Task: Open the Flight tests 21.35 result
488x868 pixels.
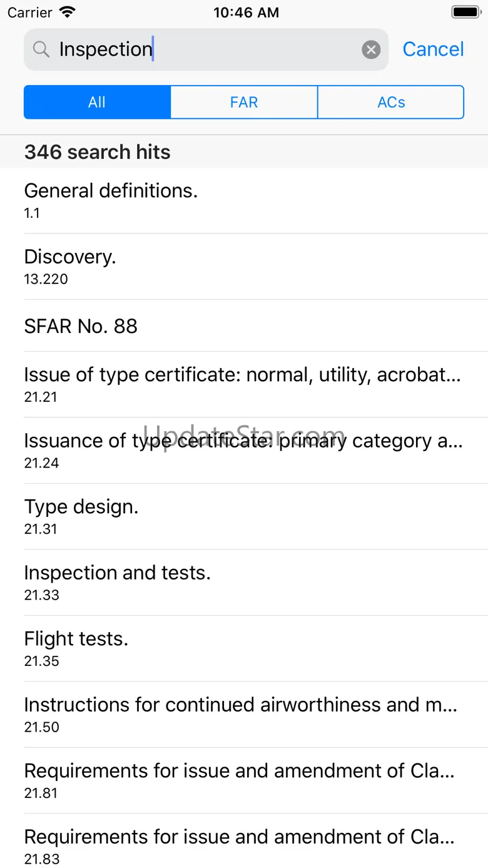Action: [x=244, y=648]
